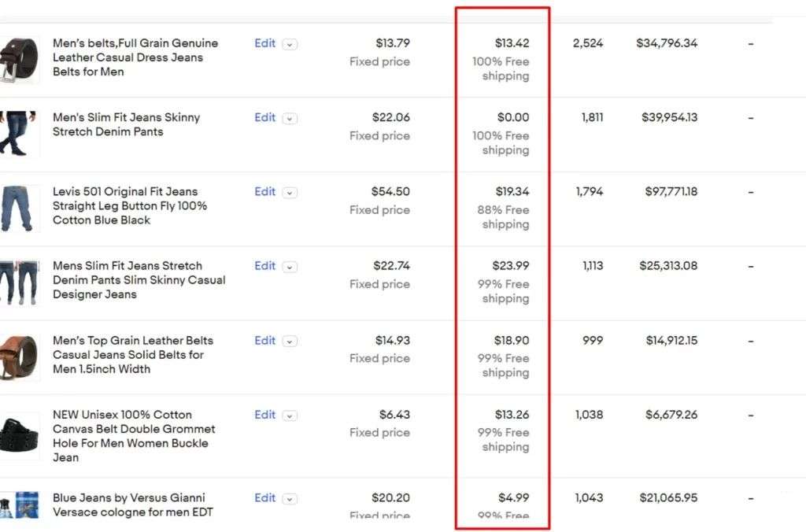
Task: Edit the Blue Jeans Versace cologne listing
Action: coord(264,497)
